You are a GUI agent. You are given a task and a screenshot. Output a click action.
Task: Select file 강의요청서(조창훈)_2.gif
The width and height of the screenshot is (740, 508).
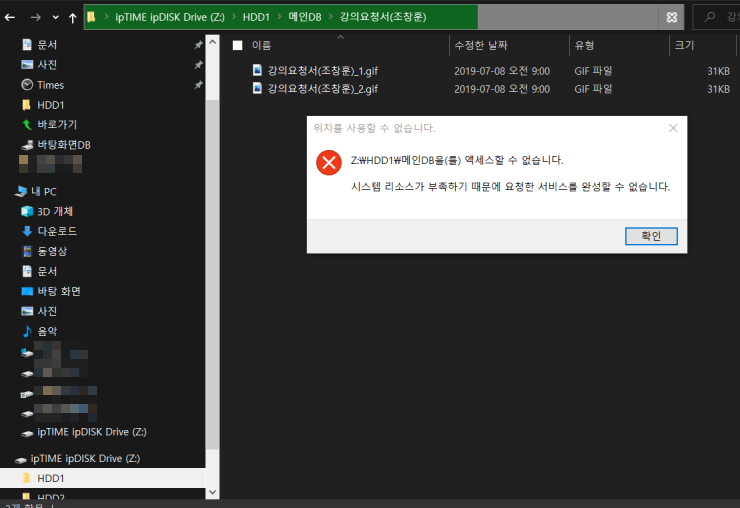[322, 89]
